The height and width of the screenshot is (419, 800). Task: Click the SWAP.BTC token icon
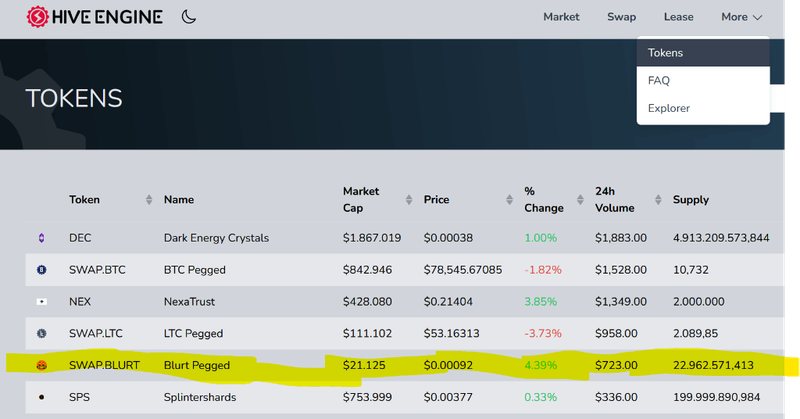pyautogui.click(x=42, y=269)
